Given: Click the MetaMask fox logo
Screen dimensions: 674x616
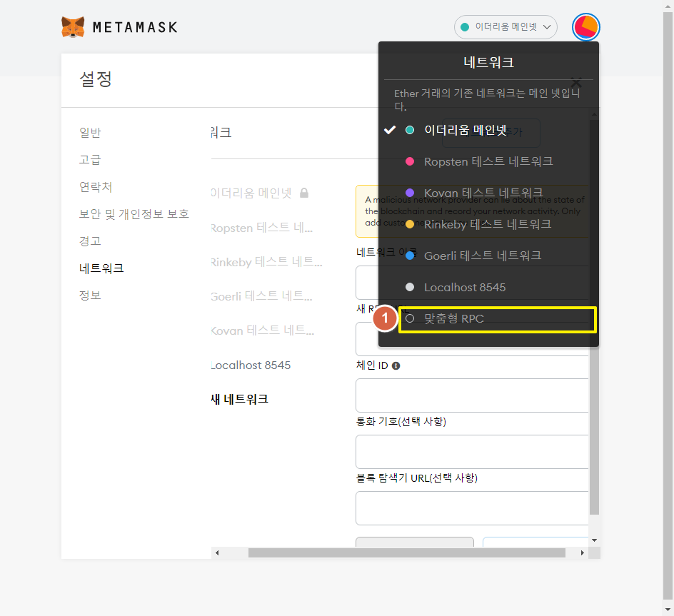Looking at the screenshot, I should (x=73, y=27).
